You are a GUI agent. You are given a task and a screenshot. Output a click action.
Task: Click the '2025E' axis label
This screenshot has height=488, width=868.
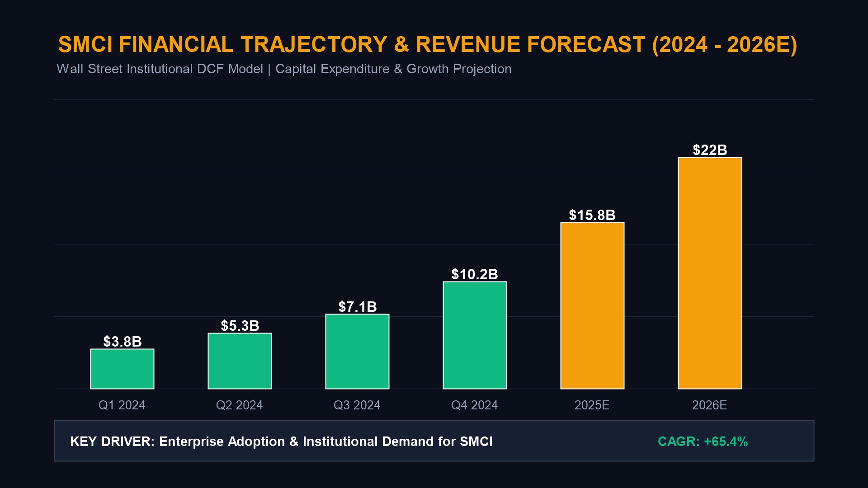(x=592, y=405)
